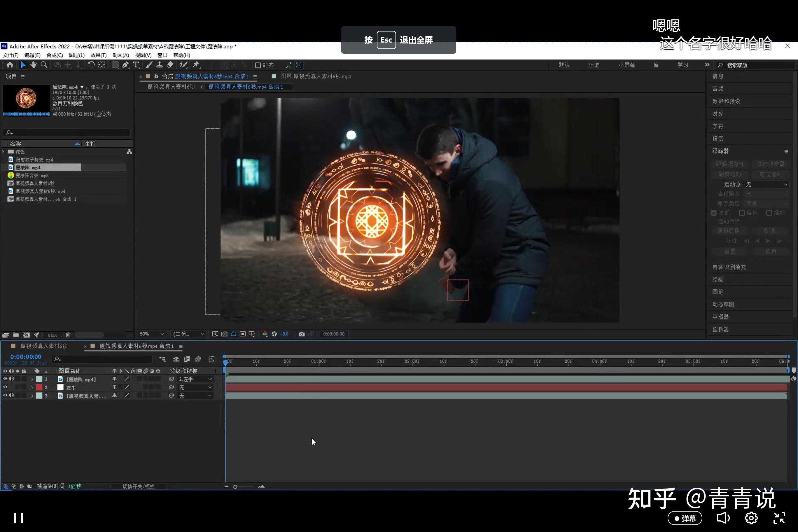Click 切换开关/模式 button
The image size is (798, 532).
coord(138,486)
